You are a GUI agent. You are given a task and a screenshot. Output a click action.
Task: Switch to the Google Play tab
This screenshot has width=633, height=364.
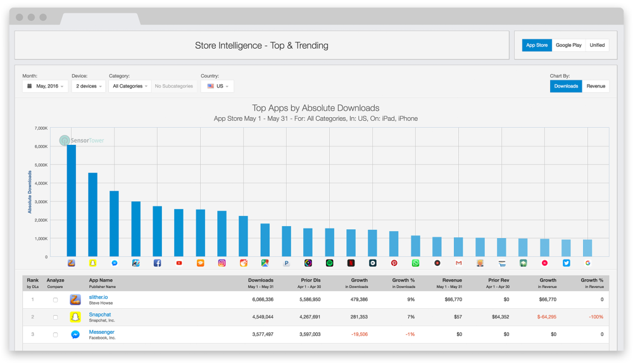[568, 45]
